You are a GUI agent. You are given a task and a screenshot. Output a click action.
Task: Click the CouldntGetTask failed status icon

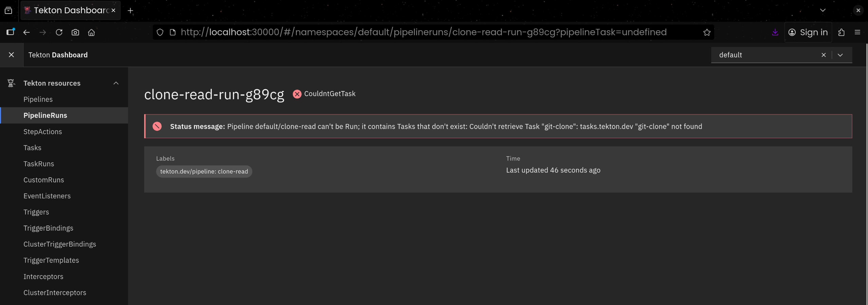coord(297,94)
